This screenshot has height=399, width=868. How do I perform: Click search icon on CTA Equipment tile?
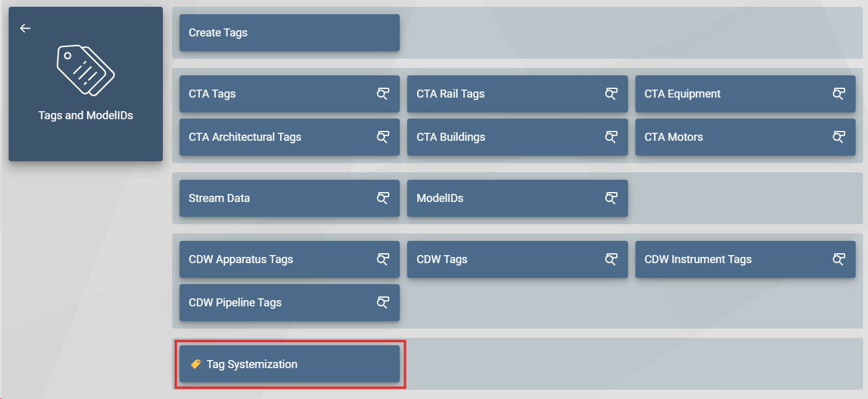(838, 94)
